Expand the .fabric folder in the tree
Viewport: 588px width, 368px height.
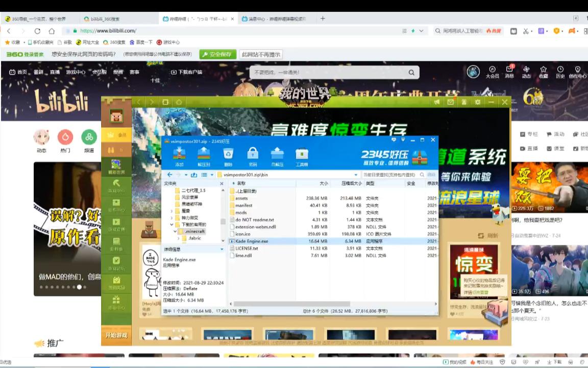pos(179,238)
